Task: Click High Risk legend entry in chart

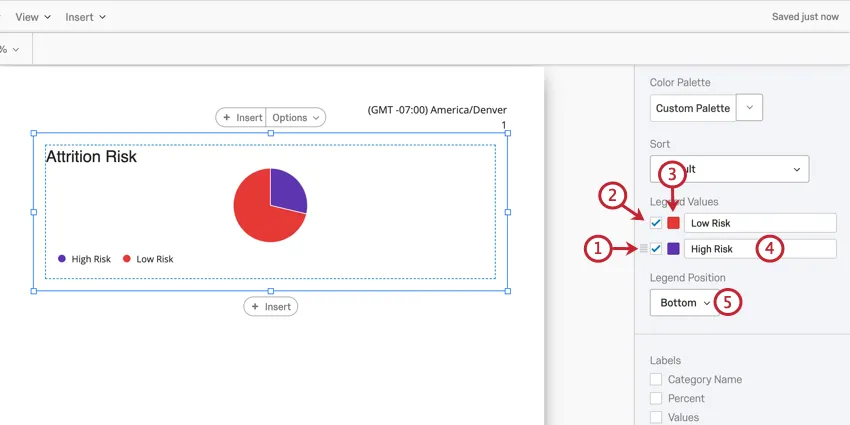Action: click(x=85, y=259)
